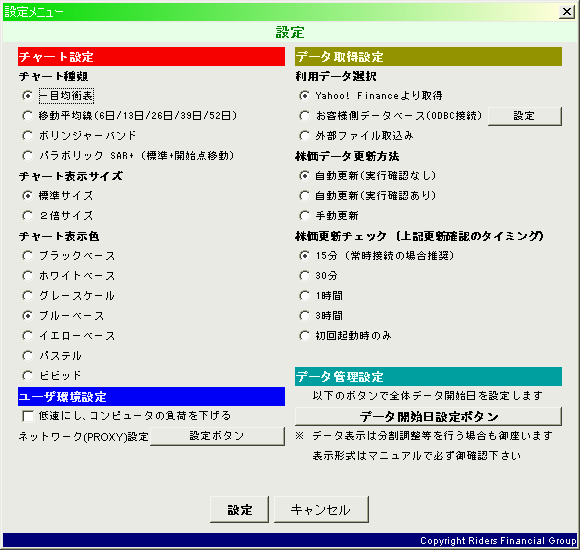Image resolution: width=580 pixels, height=550 pixels.
Task: Set price check interval to 30分
Action: 304,276
